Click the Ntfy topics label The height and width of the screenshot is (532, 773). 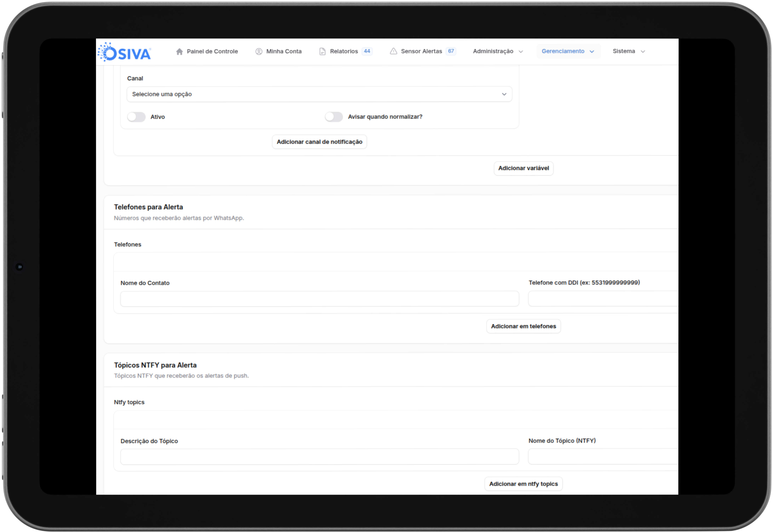point(129,402)
